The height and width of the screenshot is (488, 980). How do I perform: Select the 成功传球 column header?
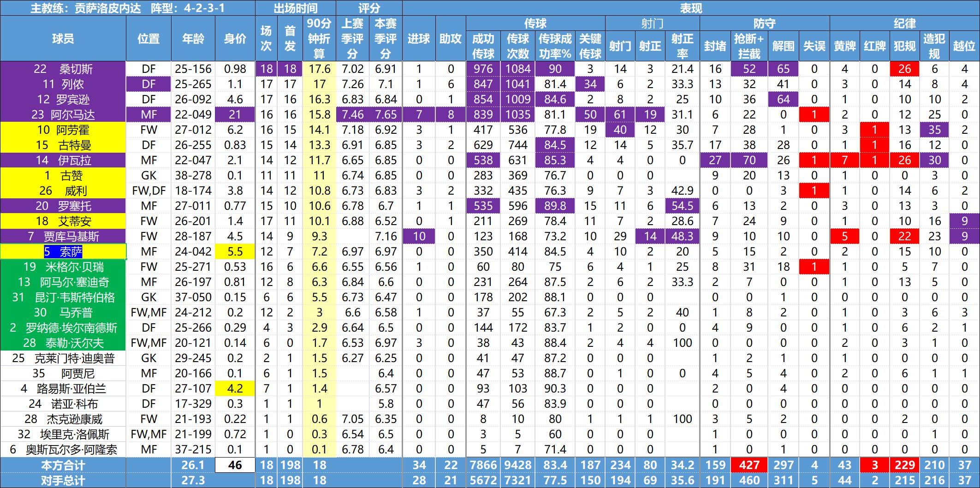pyautogui.click(x=483, y=46)
